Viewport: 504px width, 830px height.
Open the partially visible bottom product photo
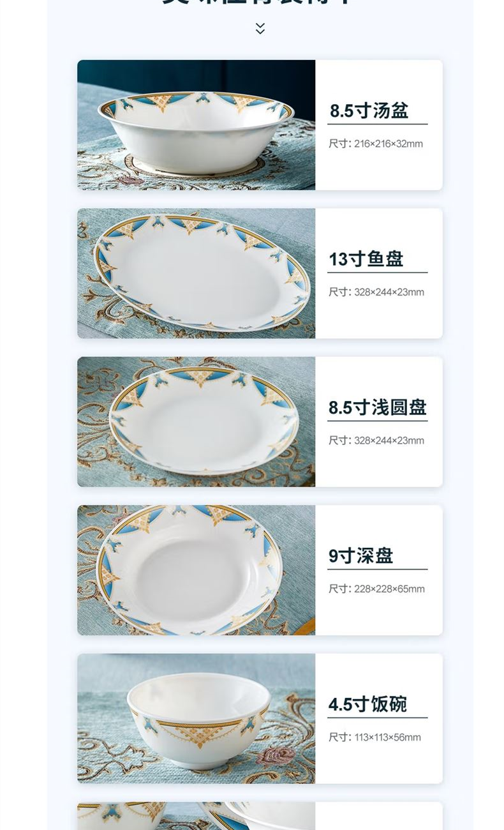[x=196, y=816]
